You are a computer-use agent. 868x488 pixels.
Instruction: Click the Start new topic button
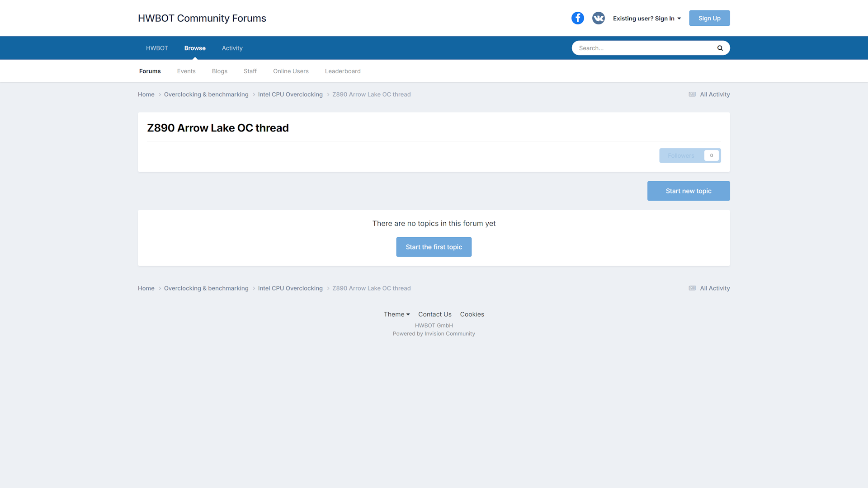click(688, 191)
